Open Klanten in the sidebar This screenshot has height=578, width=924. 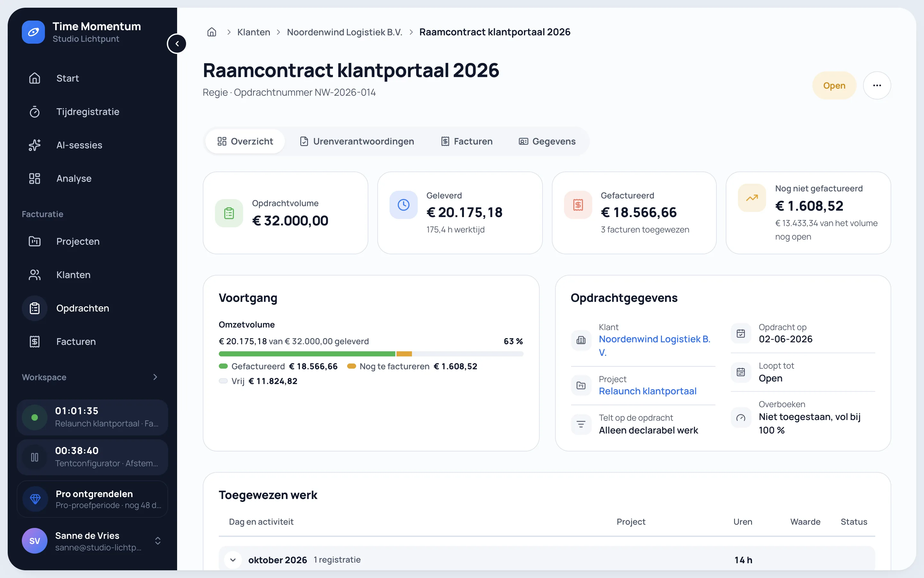[x=92, y=275]
